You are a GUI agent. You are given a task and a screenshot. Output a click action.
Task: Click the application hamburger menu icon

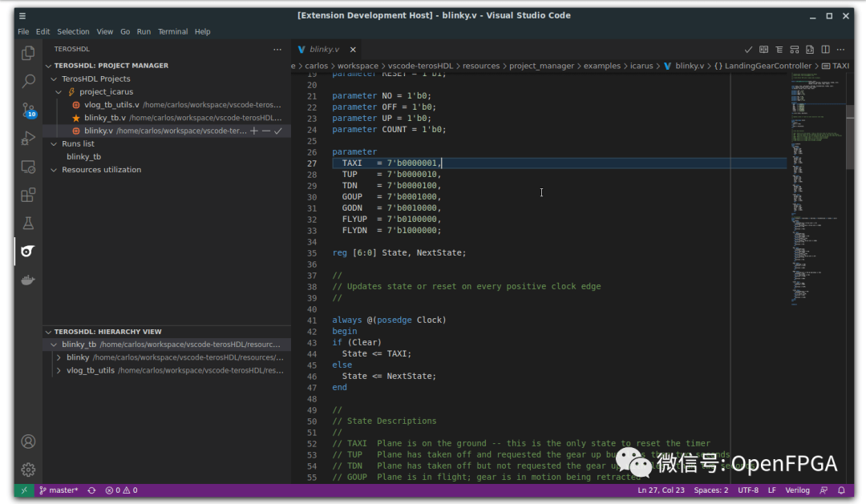tap(22, 15)
